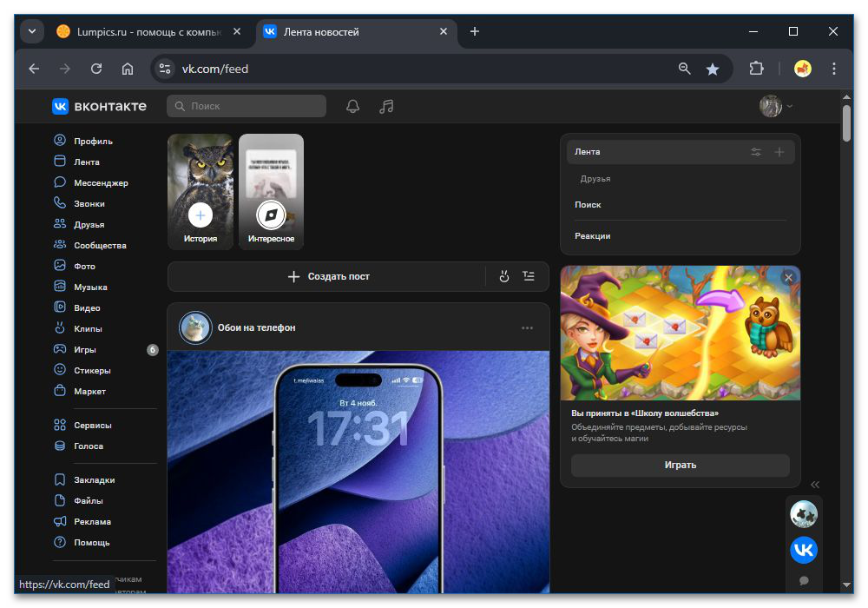
Task: Open the post three-dot options menu
Action: (527, 327)
